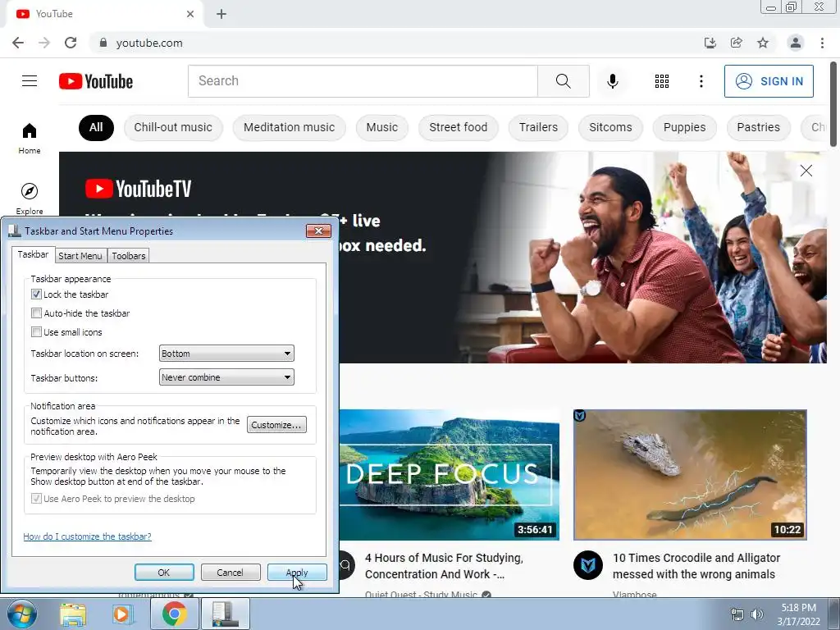The width and height of the screenshot is (840, 630).
Task: Filter by Meditation music chip
Action: tap(290, 127)
